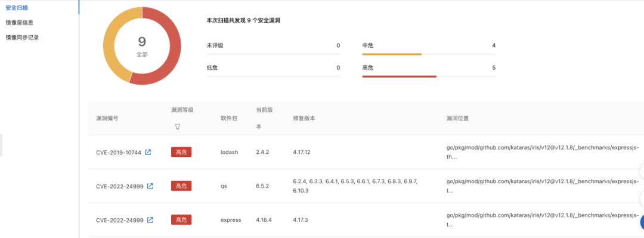Open external link icon for CVE-2019-10744
This screenshot has height=238, width=644.
click(x=148, y=152)
